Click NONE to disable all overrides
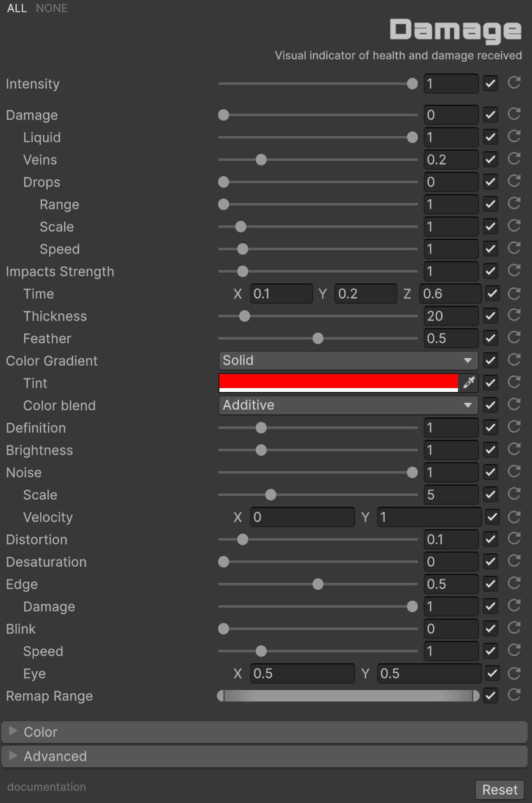This screenshot has height=803, width=532. (52, 8)
